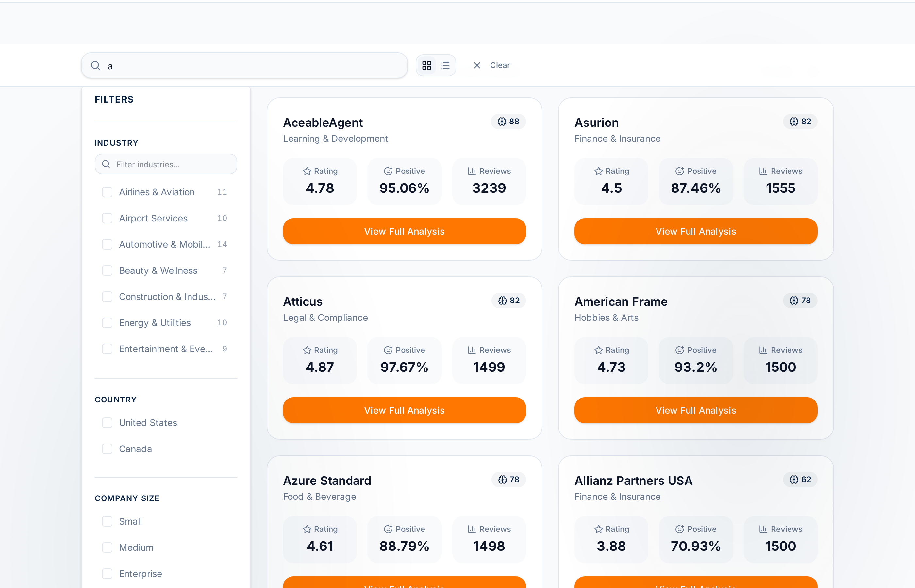Check the Energy & Utilities filter
The height and width of the screenshot is (588, 915).
(107, 323)
